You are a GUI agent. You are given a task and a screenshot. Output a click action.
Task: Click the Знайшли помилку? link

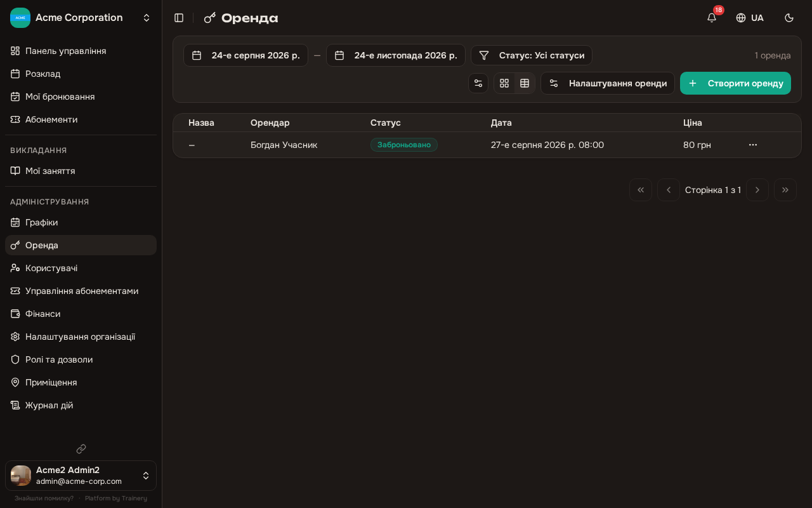(x=44, y=498)
